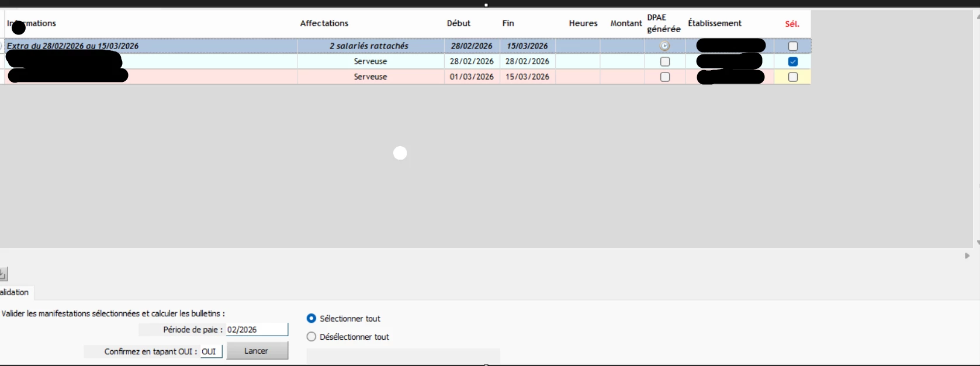Viewport: 980px width, 366px height.
Task: Click the 15/03/2026 end date in the pink row
Action: (527, 77)
